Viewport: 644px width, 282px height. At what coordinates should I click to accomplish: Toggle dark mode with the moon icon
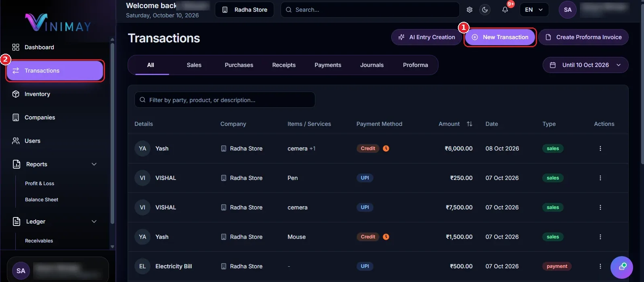[485, 10]
